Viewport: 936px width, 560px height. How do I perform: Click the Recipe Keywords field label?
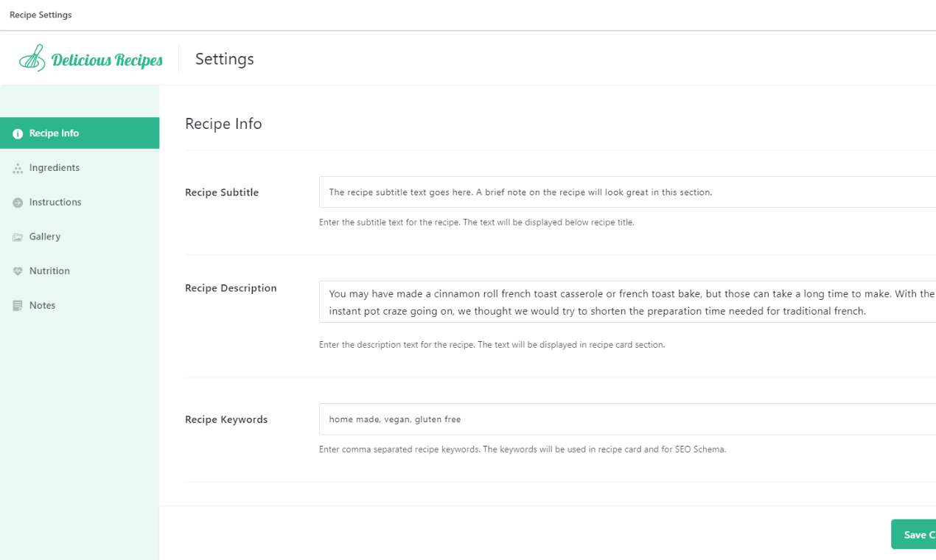[226, 419]
